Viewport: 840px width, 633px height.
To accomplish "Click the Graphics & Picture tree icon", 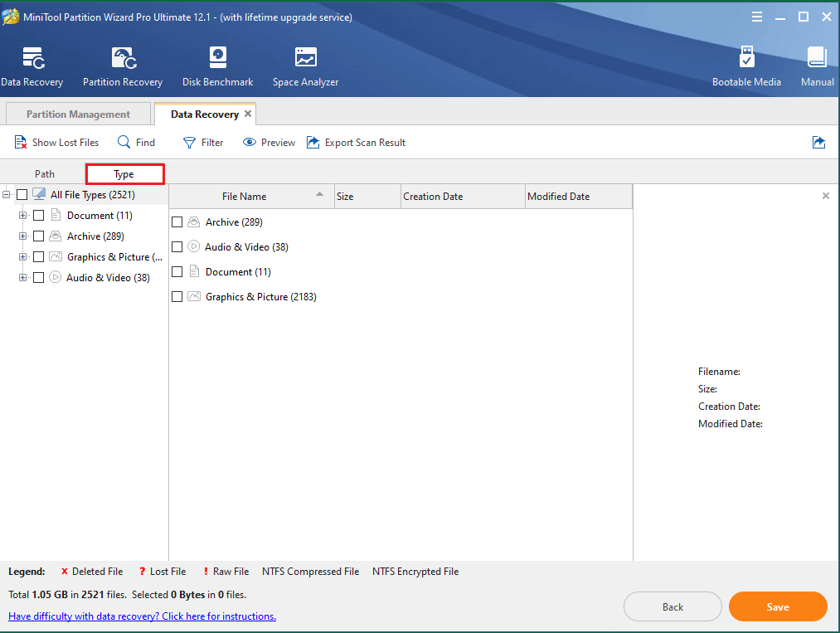I will (x=56, y=256).
